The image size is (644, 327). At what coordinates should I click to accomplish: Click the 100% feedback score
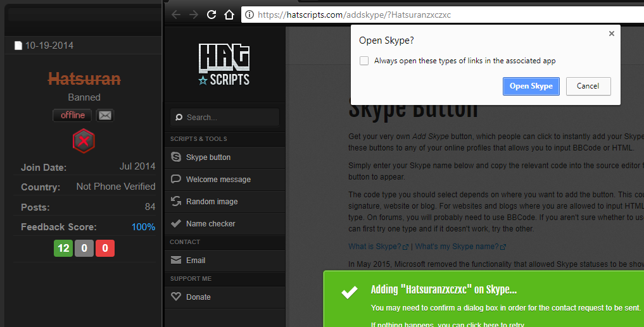[x=143, y=227]
